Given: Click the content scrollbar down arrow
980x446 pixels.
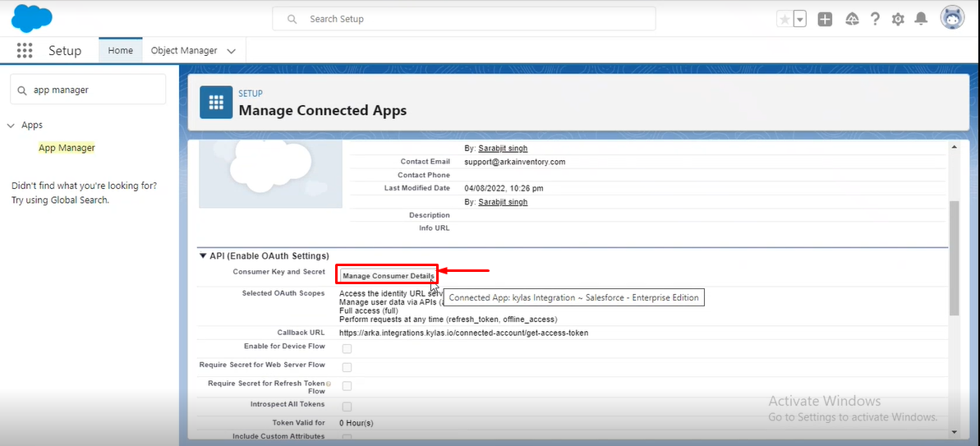Looking at the screenshot, I should click(954, 432).
